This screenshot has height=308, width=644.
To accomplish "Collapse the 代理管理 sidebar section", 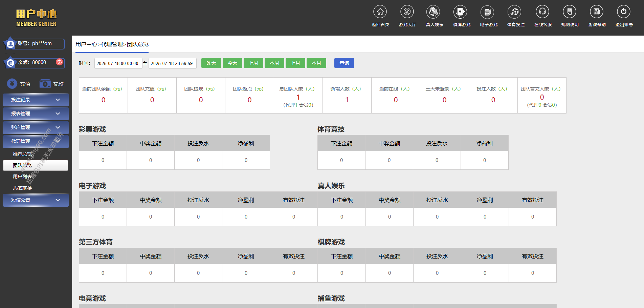I will tap(36, 142).
